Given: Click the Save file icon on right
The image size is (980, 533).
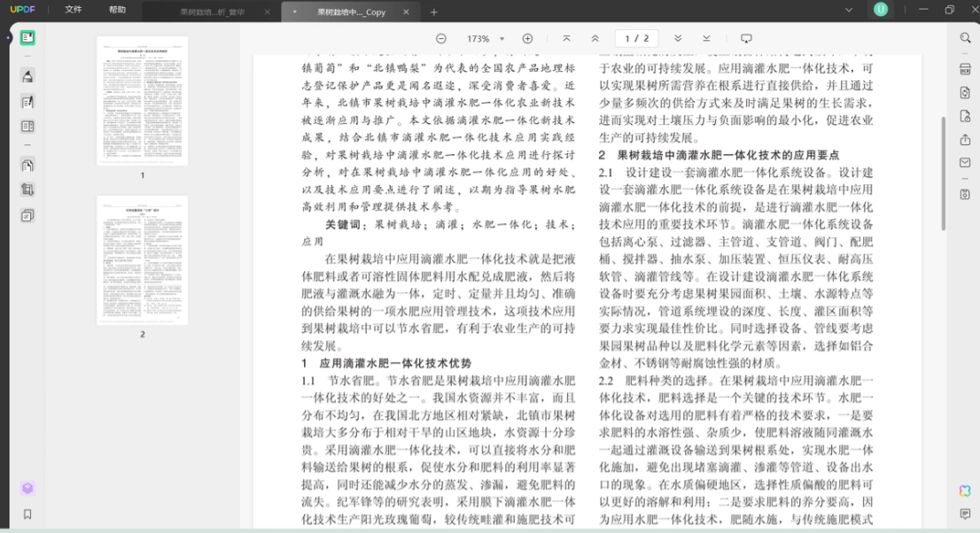Looking at the screenshot, I should 965,194.
